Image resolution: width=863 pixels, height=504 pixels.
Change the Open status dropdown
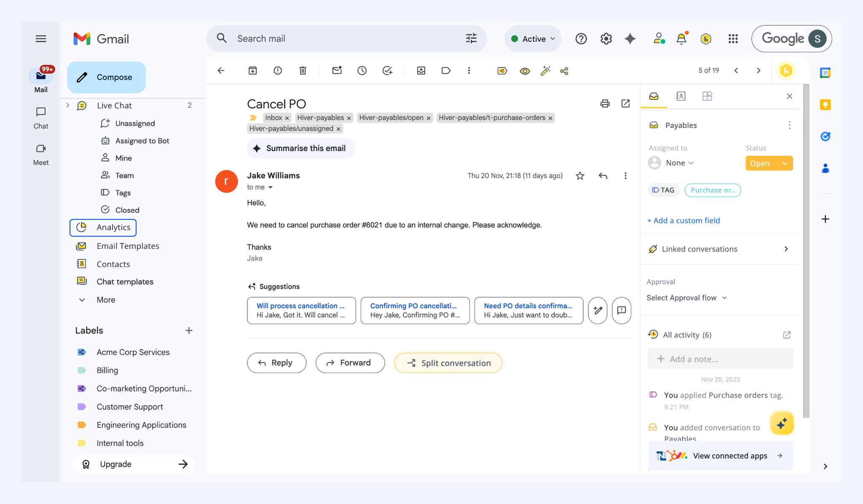769,163
